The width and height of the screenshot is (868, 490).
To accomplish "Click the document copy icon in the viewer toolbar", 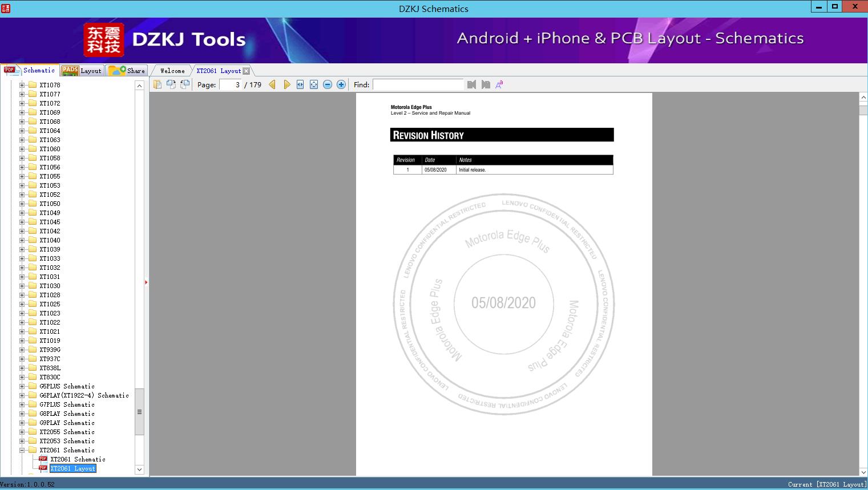I will point(158,84).
